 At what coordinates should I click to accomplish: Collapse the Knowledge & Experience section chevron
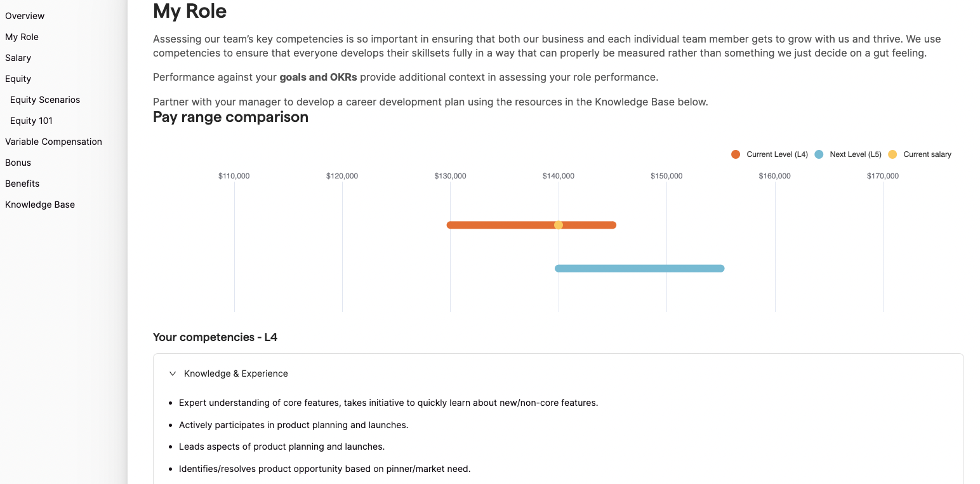[x=173, y=373]
